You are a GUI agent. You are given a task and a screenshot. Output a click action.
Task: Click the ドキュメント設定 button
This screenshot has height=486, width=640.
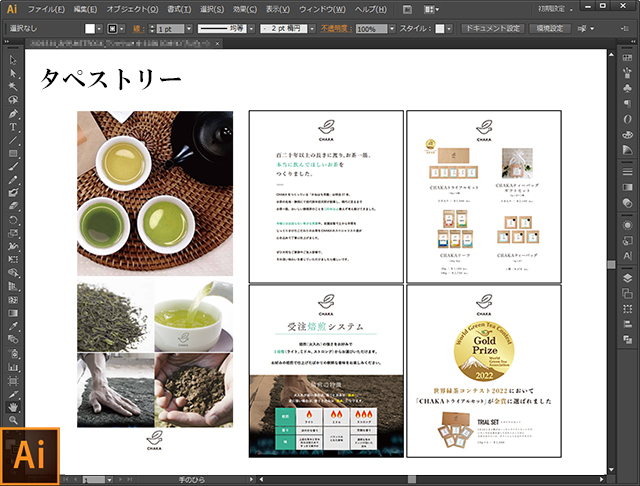click(492, 29)
